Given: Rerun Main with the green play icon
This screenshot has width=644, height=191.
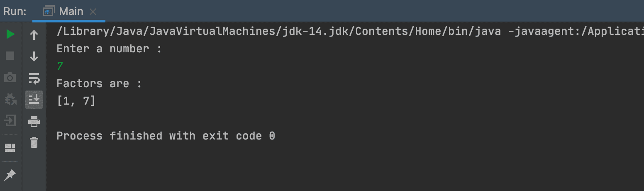Looking at the screenshot, I should tap(10, 34).
